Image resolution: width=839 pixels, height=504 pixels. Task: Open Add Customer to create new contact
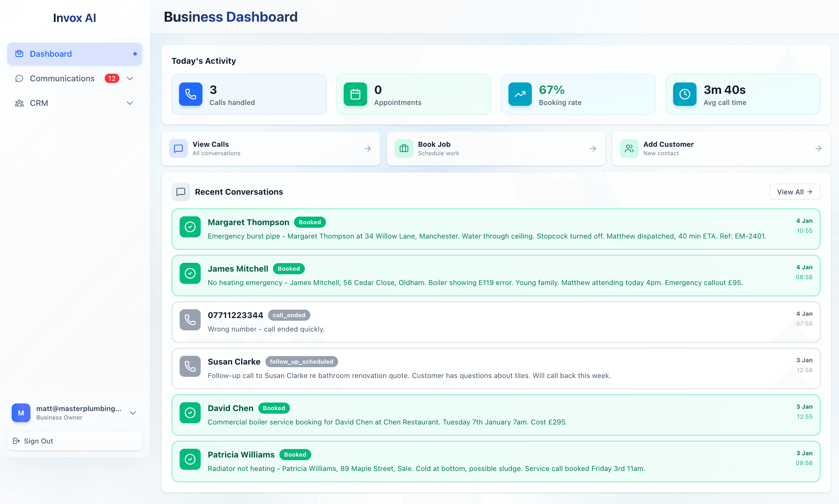click(x=721, y=149)
